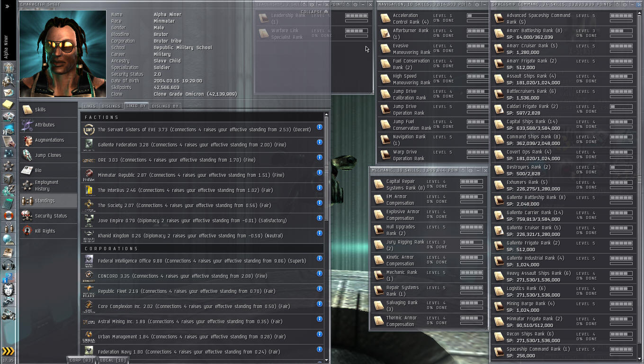Click the standings list scrollbar thumb
Screen dimensions: 644x364
[326, 168]
